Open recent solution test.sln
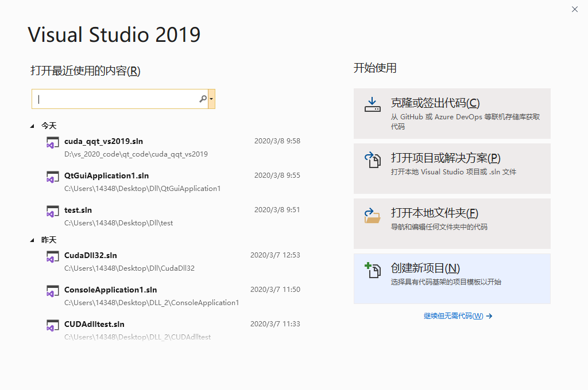The width and height of the screenshot is (588, 390). (x=78, y=210)
